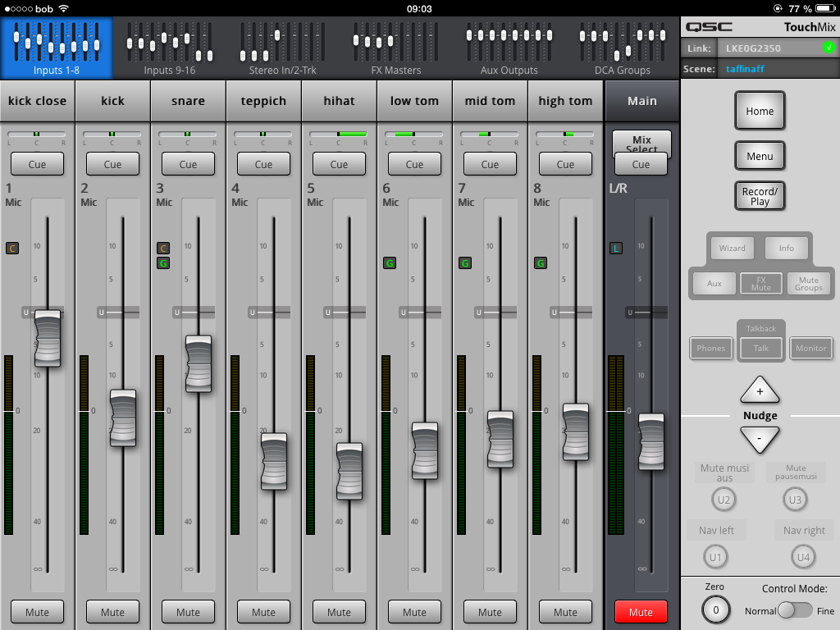840x630 pixels.
Task: Click compressor C badge on snare channel
Action: tap(163, 249)
